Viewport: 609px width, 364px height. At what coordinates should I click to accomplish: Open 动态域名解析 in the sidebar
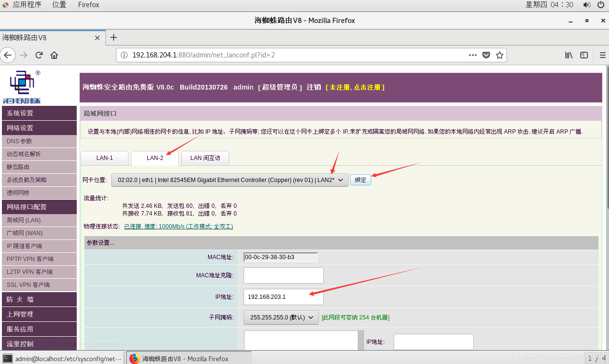click(x=39, y=154)
